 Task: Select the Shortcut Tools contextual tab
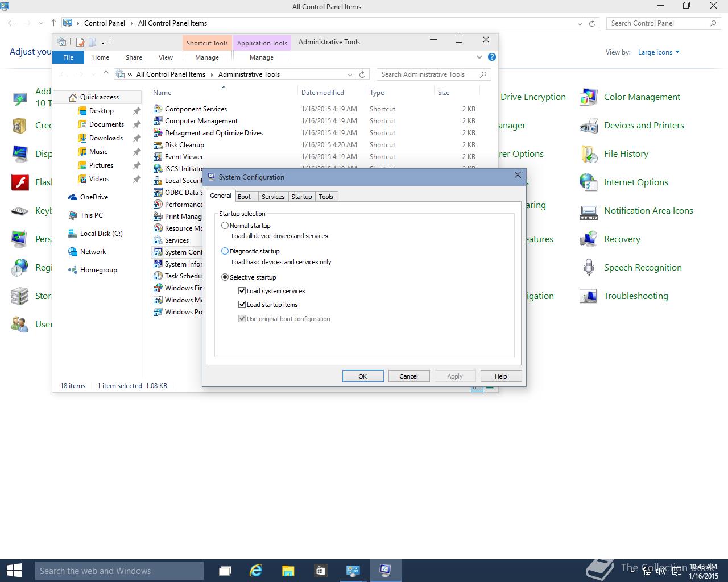click(207, 43)
